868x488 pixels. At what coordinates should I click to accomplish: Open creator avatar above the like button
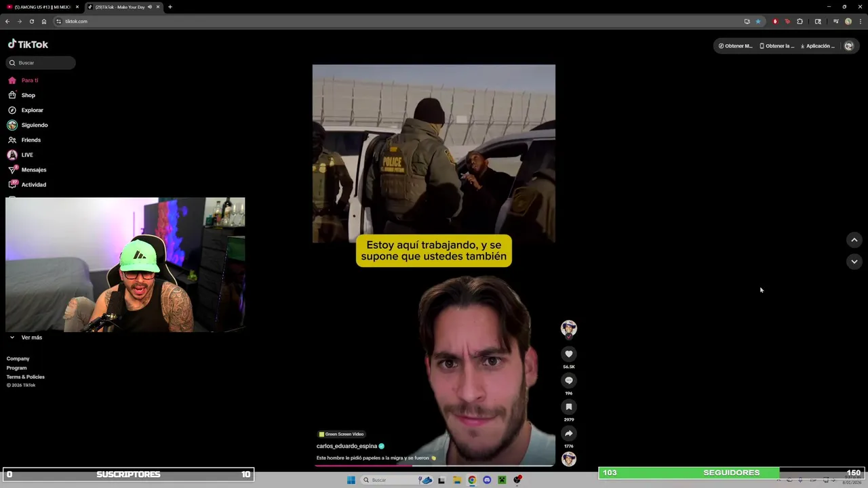point(569,328)
